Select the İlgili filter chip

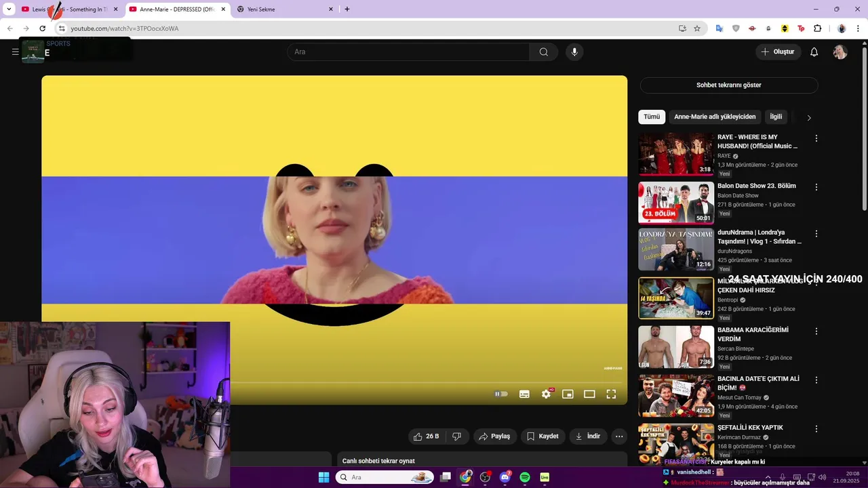click(x=776, y=117)
